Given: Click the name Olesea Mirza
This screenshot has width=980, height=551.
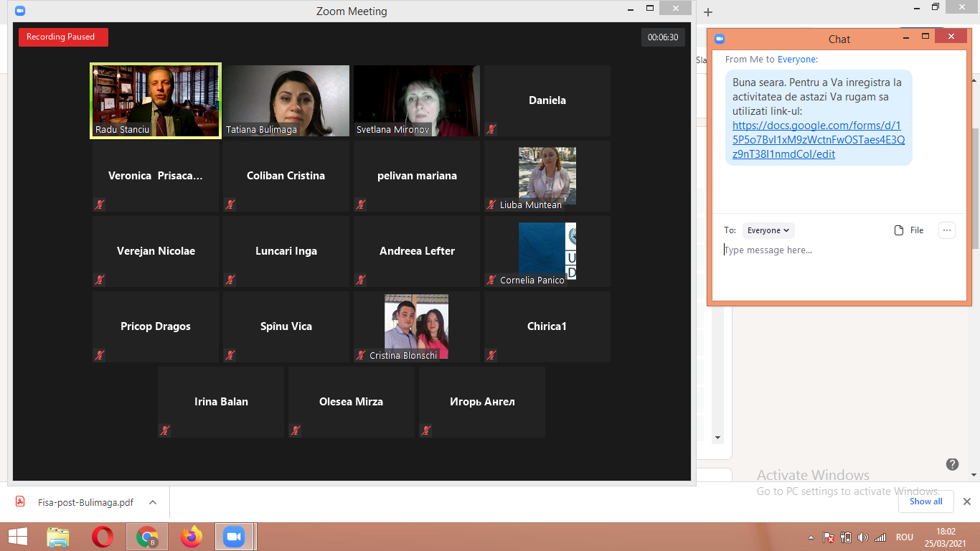Looking at the screenshot, I should click(351, 402).
